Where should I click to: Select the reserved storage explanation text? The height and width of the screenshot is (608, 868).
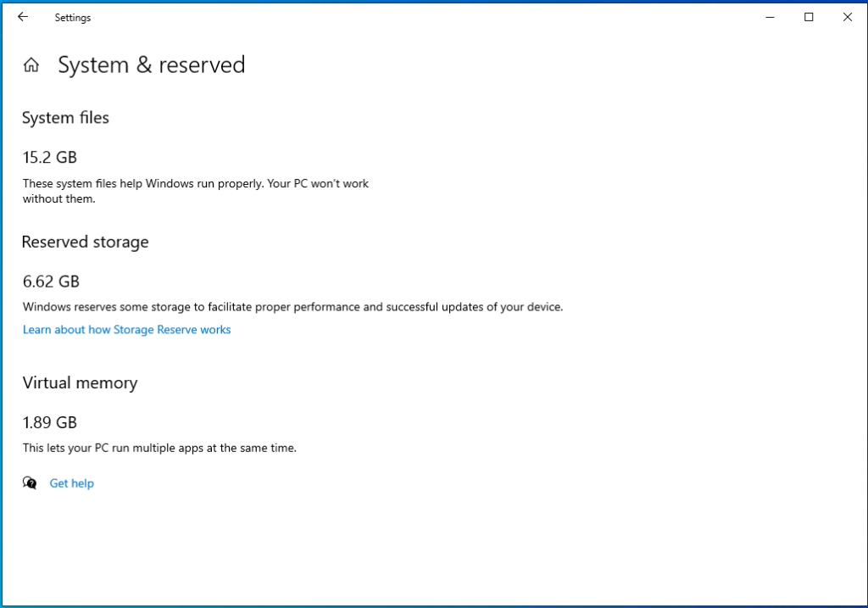292,307
